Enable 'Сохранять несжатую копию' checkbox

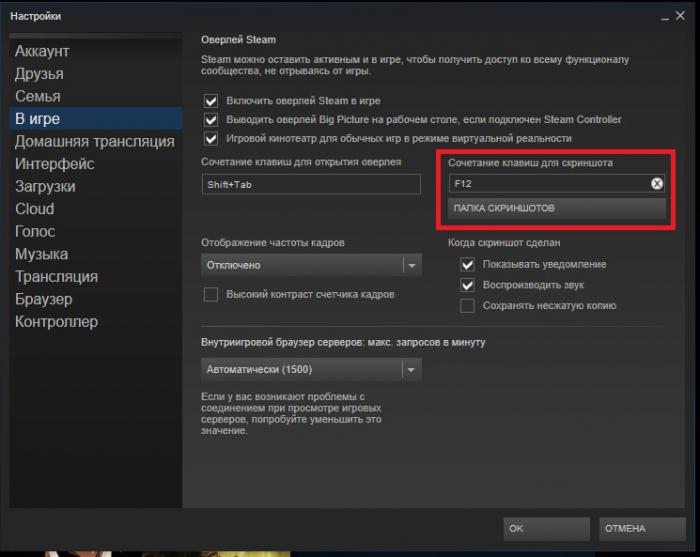(x=467, y=306)
